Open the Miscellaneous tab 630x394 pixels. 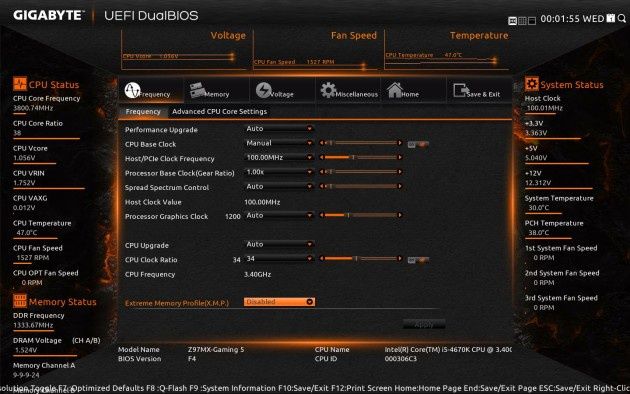pyautogui.click(x=348, y=90)
